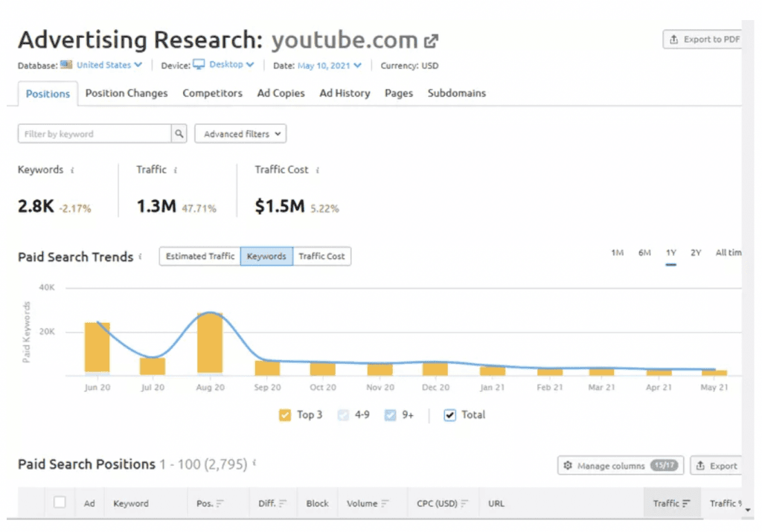Click Paid Search Trends info icon
The height and width of the screenshot is (532, 762).
click(141, 257)
